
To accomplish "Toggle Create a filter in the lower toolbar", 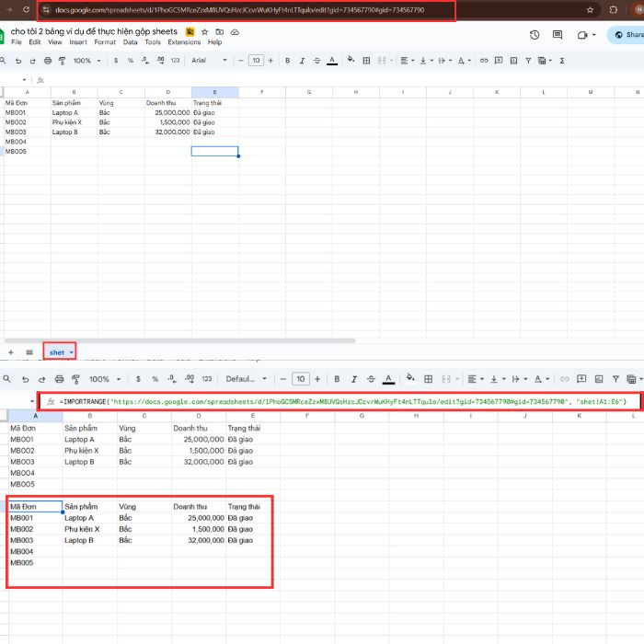I will pos(615,379).
